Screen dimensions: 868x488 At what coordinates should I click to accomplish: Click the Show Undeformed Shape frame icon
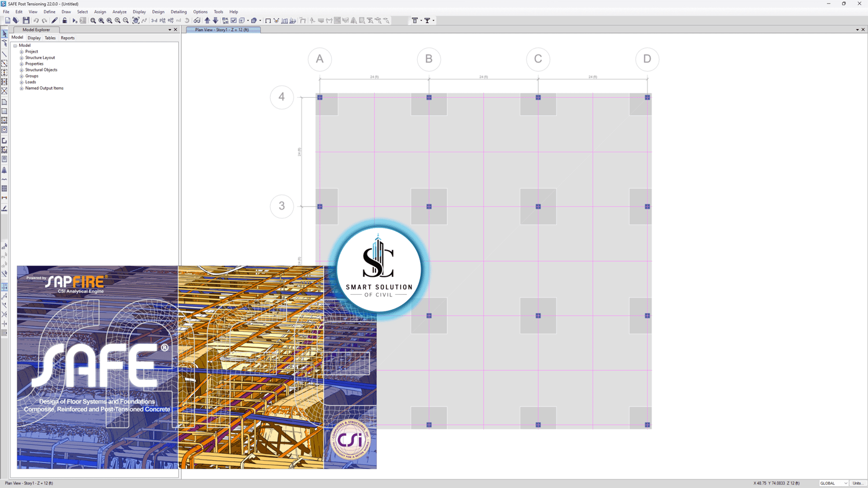click(268, 20)
